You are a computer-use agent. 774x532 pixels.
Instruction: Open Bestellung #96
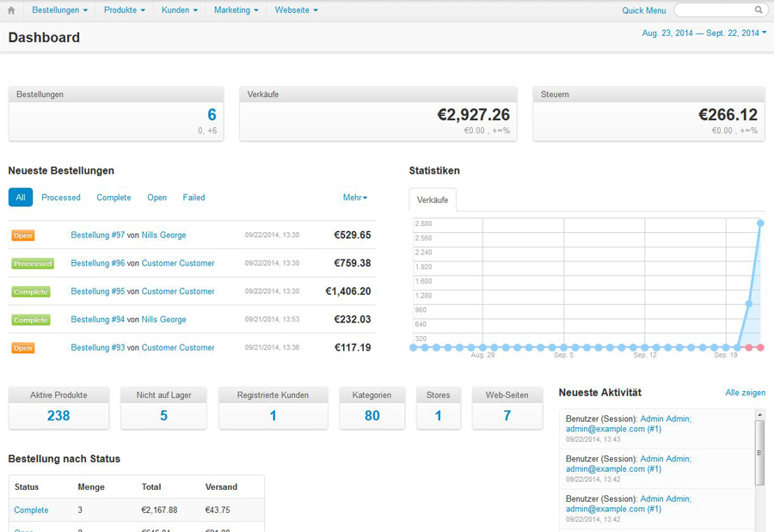tap(98, 263)
